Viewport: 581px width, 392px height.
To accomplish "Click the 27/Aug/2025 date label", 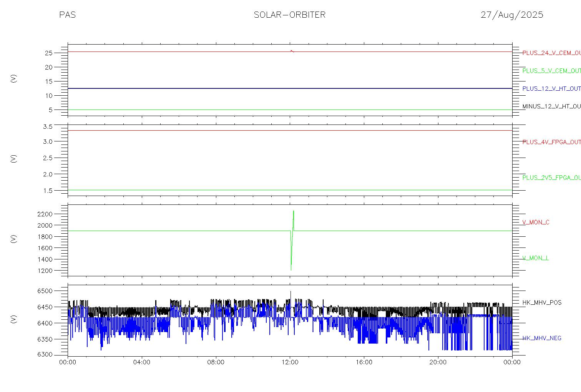I will (x=512, y=15).
